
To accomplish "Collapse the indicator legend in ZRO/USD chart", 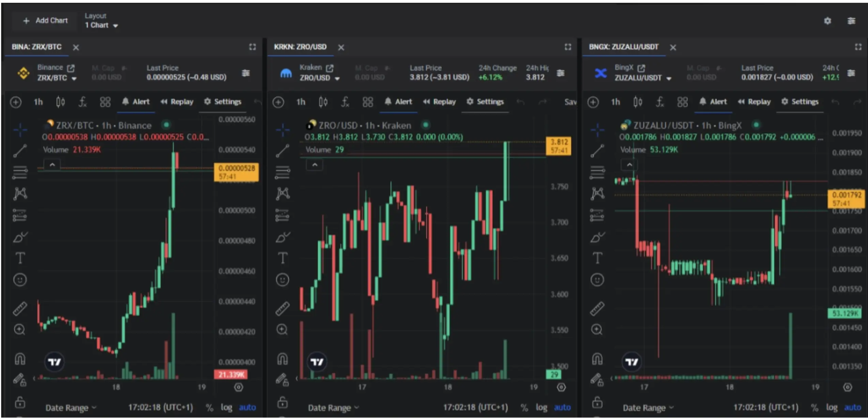I will click(x=315, y=165).
